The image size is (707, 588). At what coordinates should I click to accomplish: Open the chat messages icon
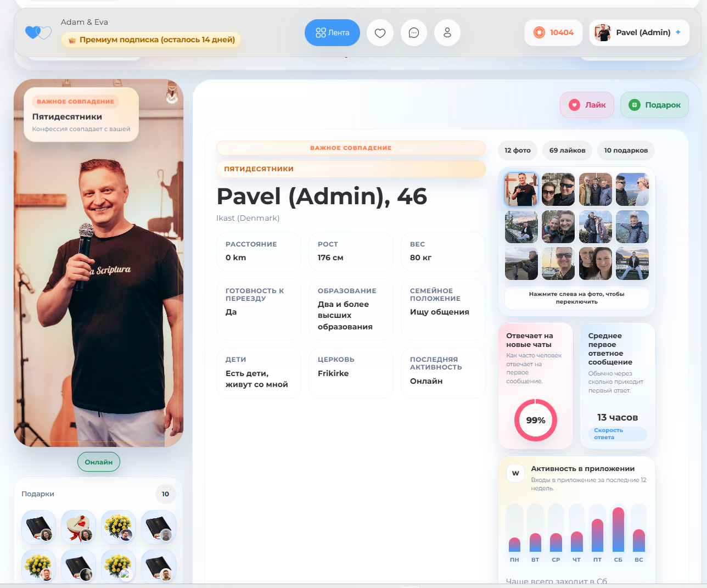(x=414, y=33)
